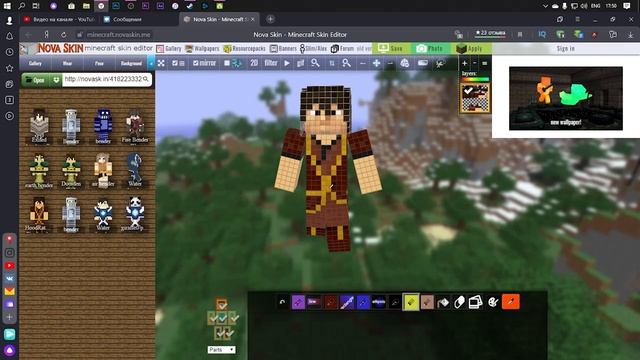Viewport: 640px width, 360px height.
Task: Expand the blue toolbar dropdown arrow
Action: [x=151, y=63]
